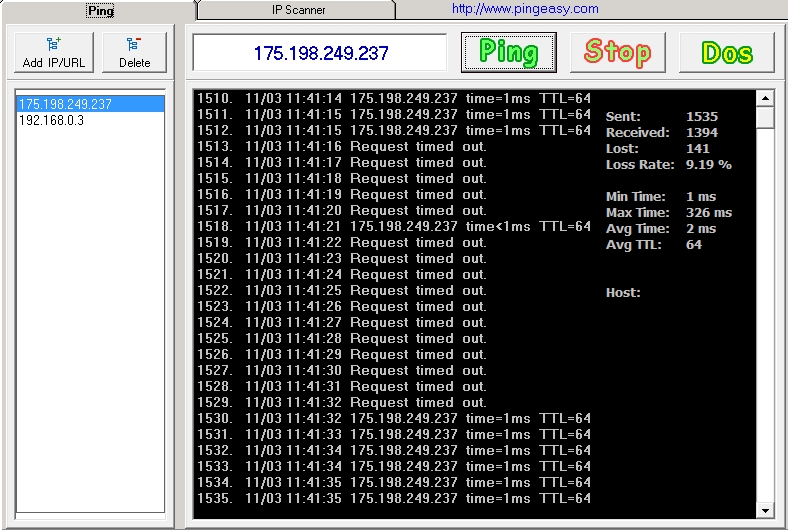The image size is (788, 530).
Task: Click log line 1524 Request timed out
Action: tap(342, 322)
